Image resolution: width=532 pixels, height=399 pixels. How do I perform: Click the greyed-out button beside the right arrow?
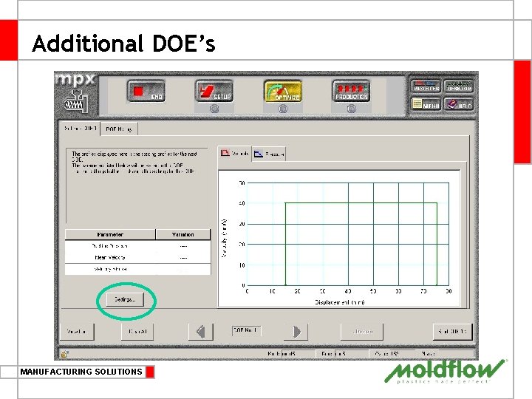[x=362, y=332]
